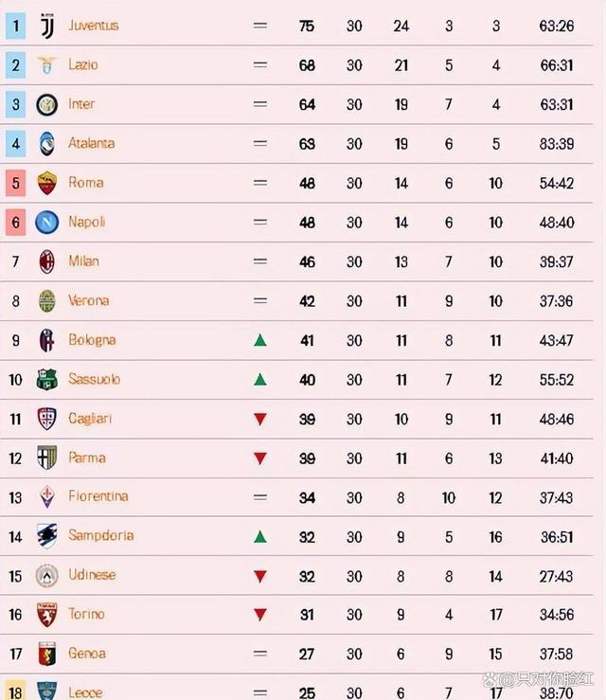
Task: Click Juventus points total 75
Action: coord(307,27)
